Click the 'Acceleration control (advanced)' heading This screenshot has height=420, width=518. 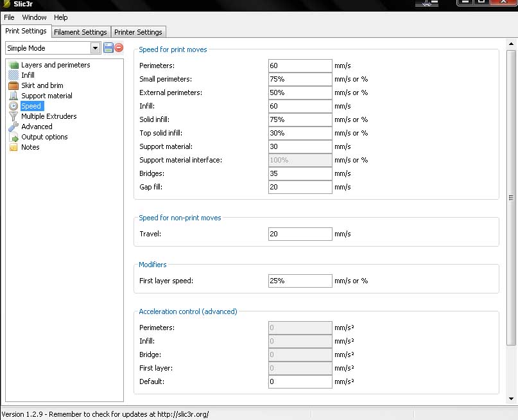[x=188, y=311]
